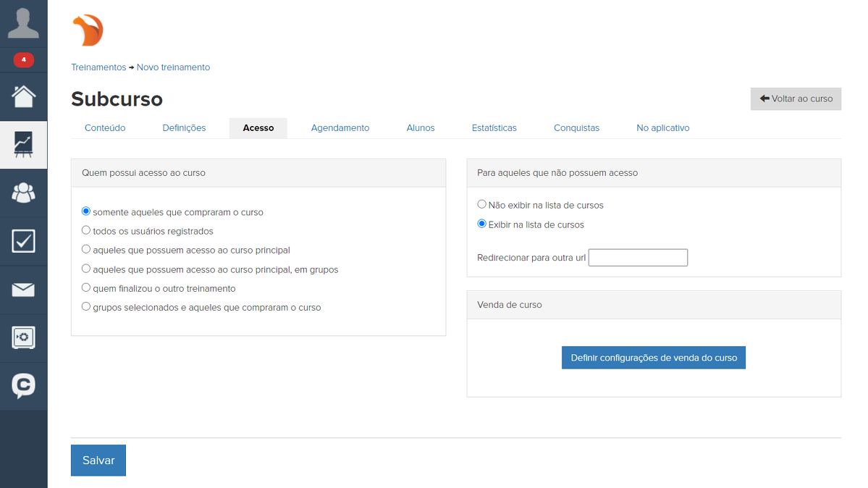This screenshot has width=868, height=488.
Task: Switch to the Agendamento tab
Action: pyautogui.click(x=340, y=128)
